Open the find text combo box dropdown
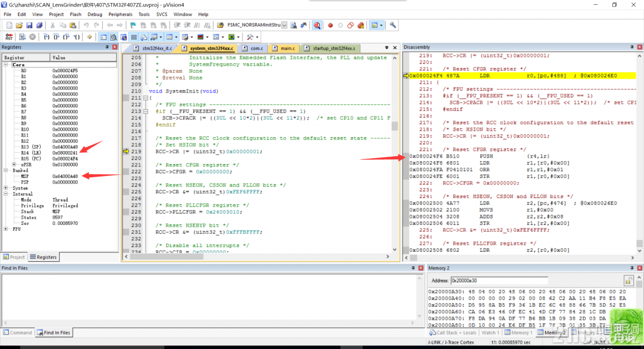This screenshot has width=644, height=349. tap(284, 25)
